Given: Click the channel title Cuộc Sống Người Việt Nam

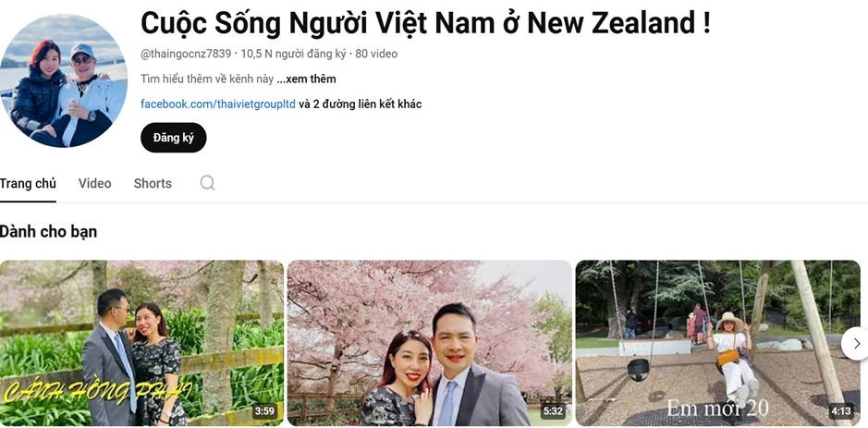Looking at the screenshot, I should [x=425, y=23].
